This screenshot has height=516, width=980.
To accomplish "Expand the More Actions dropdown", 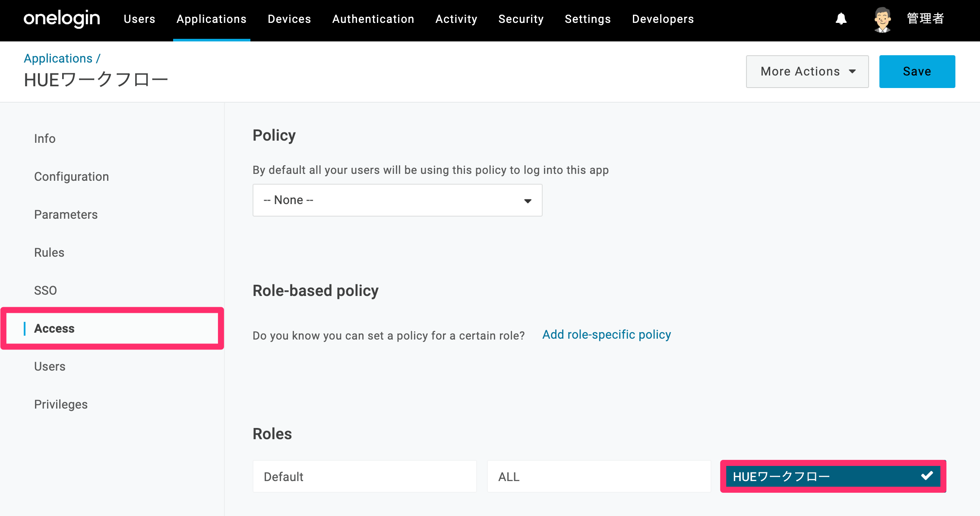I will pos(807,72).
